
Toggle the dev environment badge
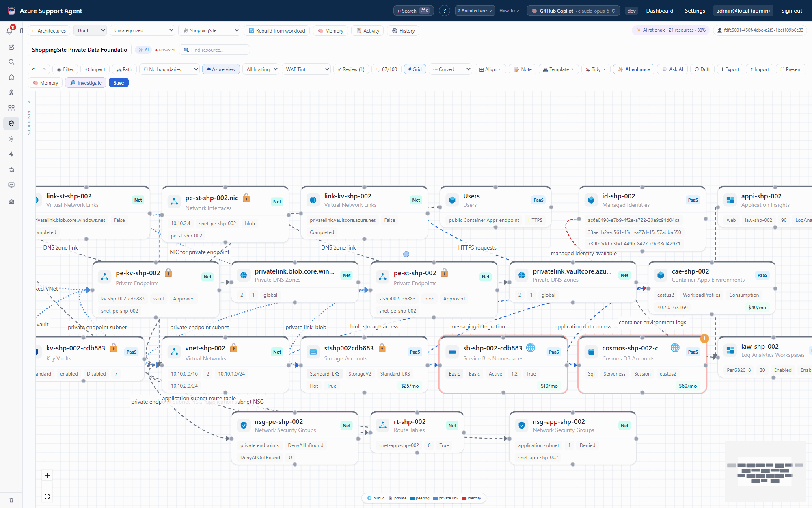631,11
